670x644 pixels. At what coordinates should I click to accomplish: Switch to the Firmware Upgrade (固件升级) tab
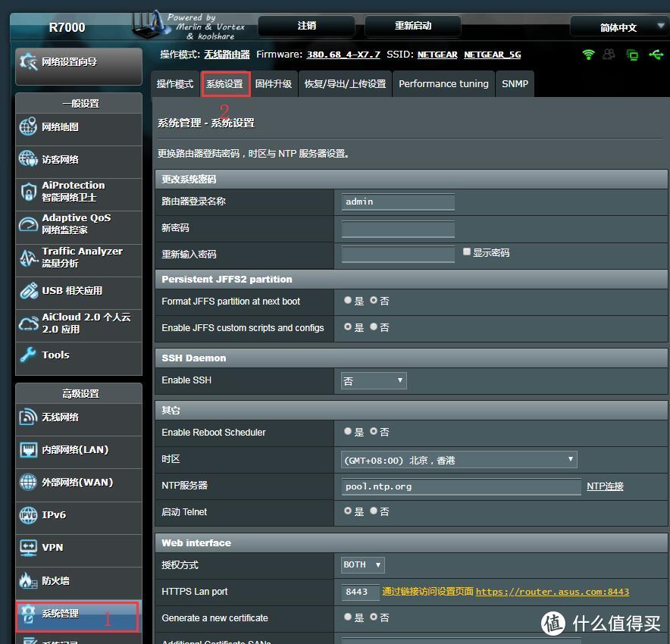[274, 84]
